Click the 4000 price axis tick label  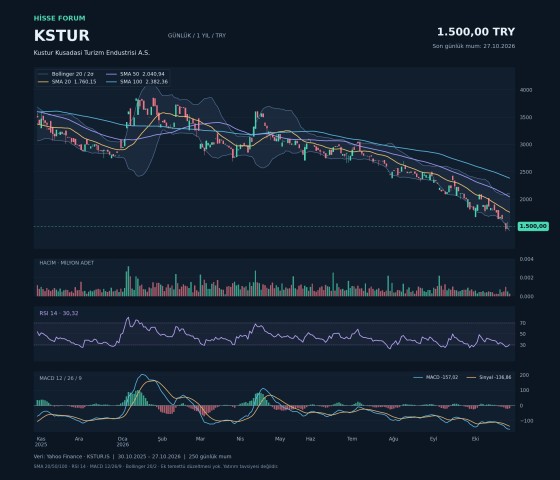[x=526, y=90]
